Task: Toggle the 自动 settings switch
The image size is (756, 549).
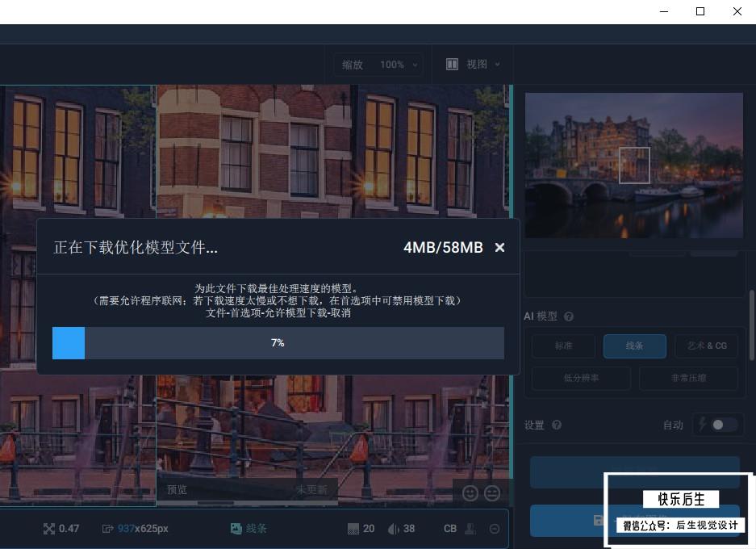Action: [724, 425]
